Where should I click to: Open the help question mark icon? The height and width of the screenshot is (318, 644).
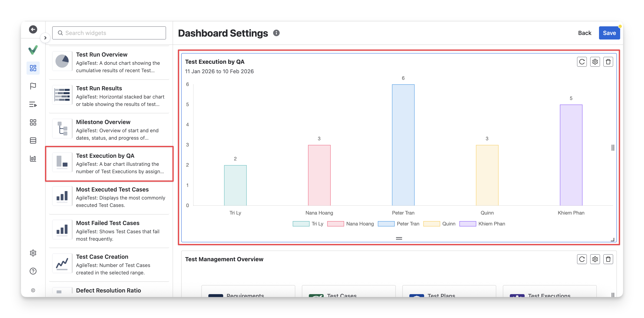click(x=33, y=271)
